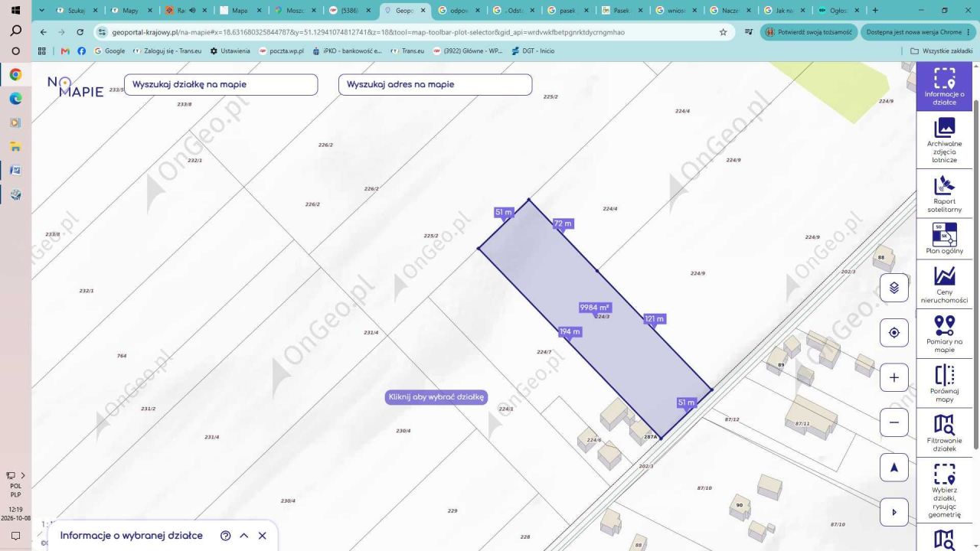The height and width of the screenshot is (551, 980).
Task: Expand the side arrow button below north arrow
Action: pos(893,512)
